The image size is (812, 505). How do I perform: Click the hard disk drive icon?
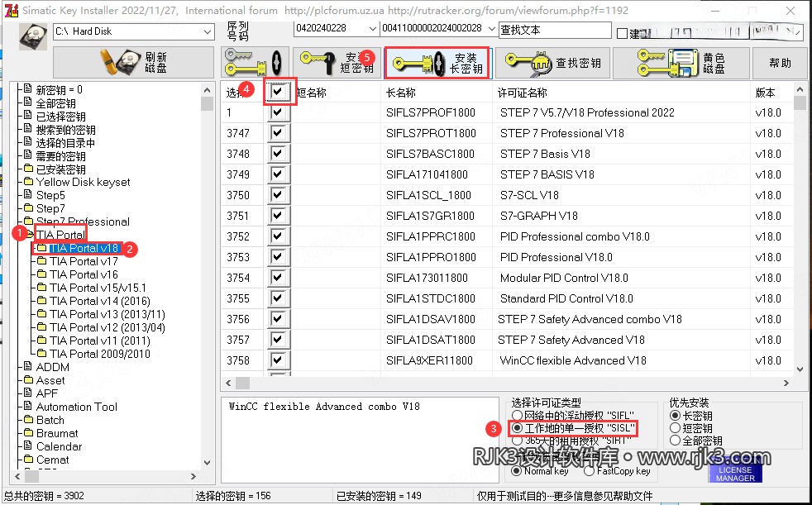point(33,36)
